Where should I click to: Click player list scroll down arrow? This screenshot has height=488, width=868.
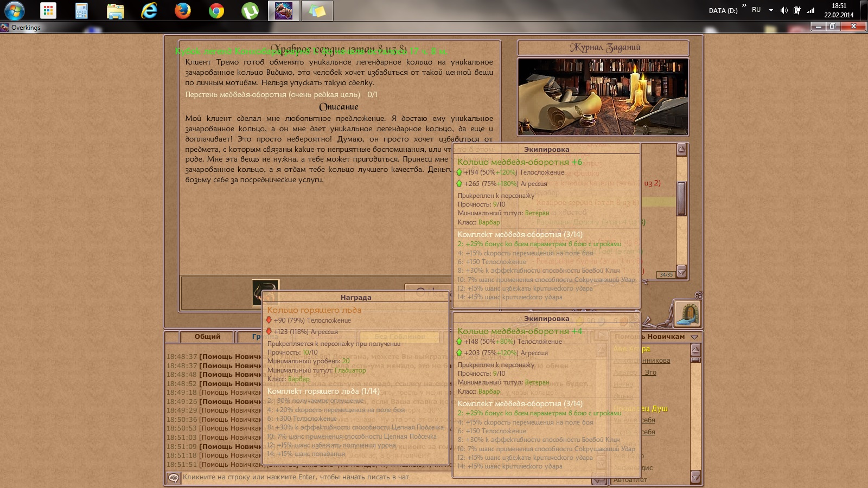tap(695, 477)
